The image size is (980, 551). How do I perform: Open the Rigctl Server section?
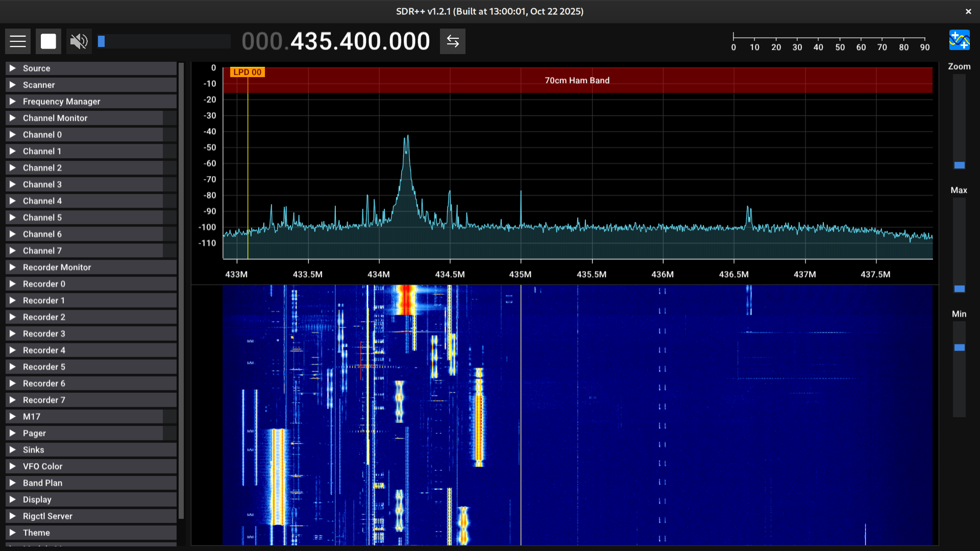click(x=47, y=516)
